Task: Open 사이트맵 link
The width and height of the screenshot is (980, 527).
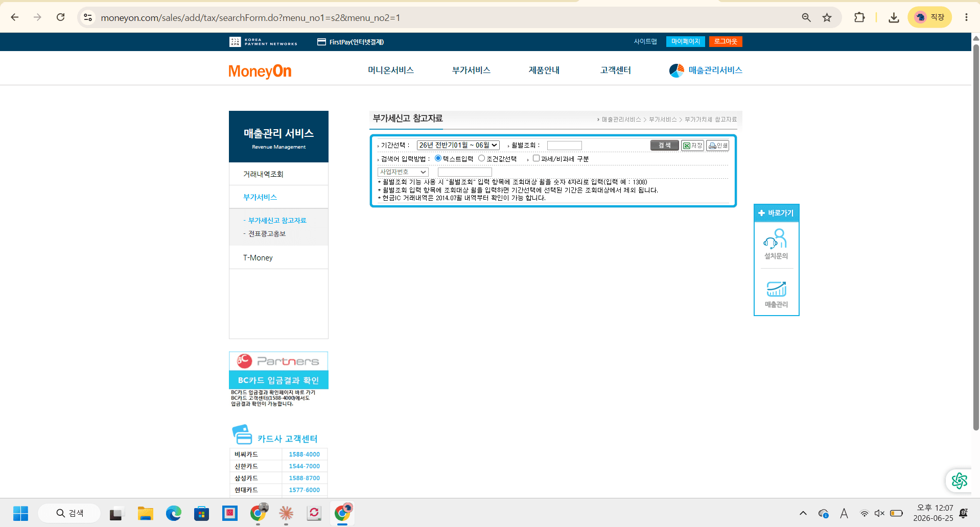Action: click(645, 41)
